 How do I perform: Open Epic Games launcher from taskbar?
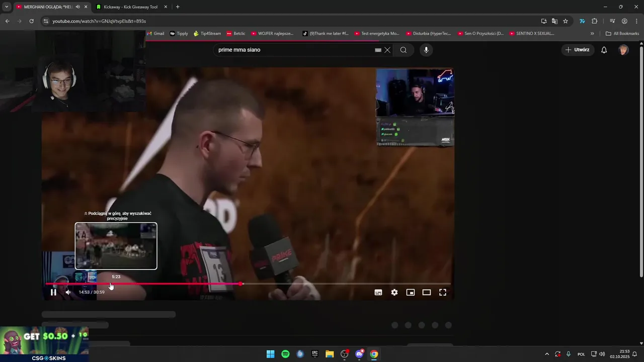pyautogui.click(x=315, y=354)
